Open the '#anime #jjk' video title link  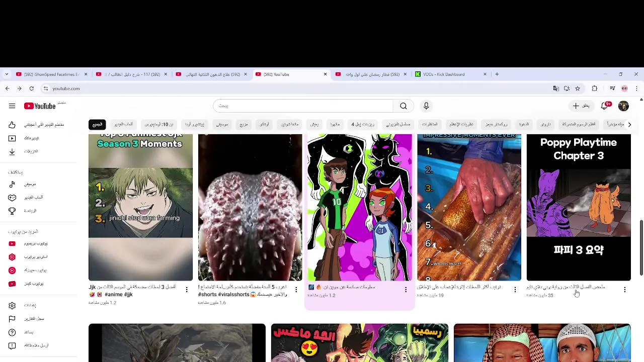[133, 291]
